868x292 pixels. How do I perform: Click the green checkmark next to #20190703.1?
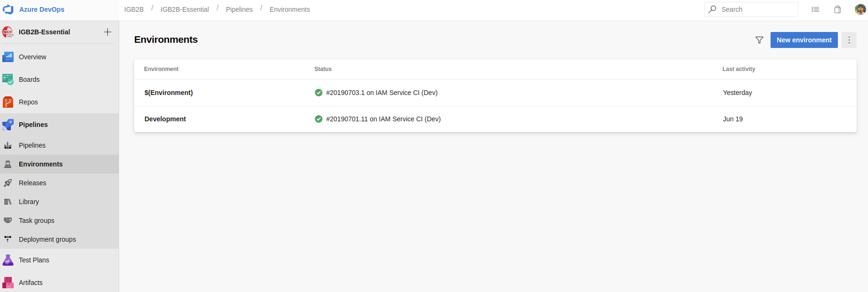tap(319, 93)
